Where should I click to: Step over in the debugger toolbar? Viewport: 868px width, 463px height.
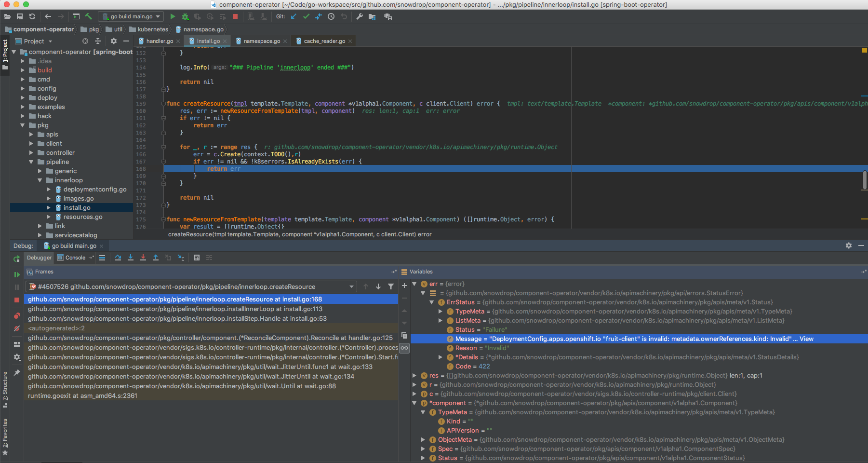118,258
